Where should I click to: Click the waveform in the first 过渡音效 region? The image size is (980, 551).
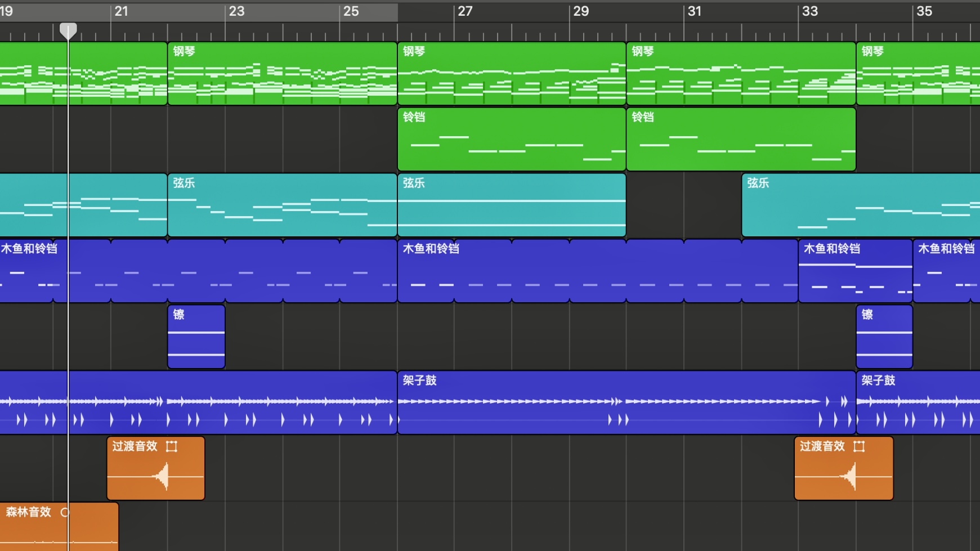pos(162,477)
